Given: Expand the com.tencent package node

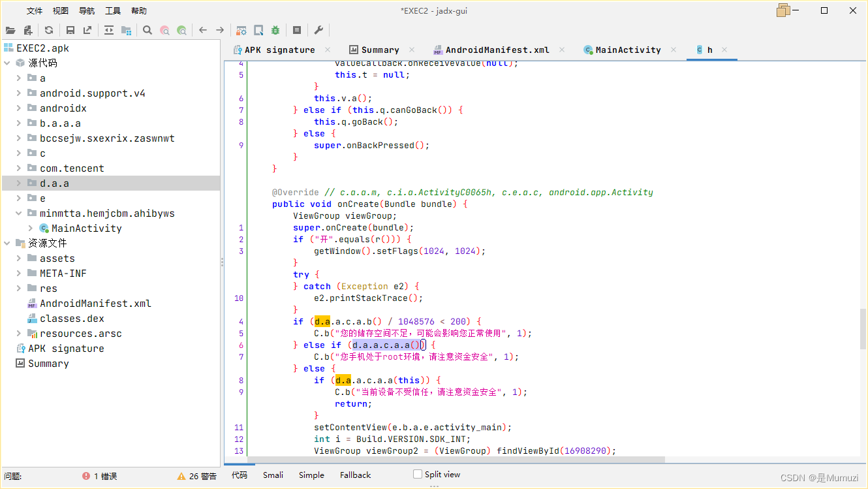Looking at the screenshot, I should [x=19, y=168].
